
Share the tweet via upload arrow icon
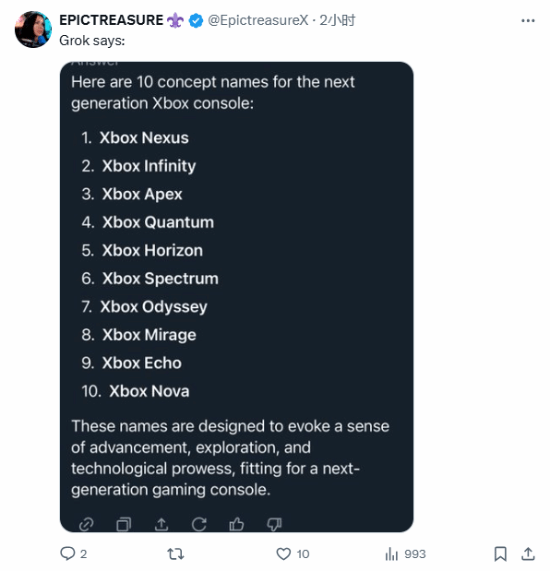[x=528, y=554]
